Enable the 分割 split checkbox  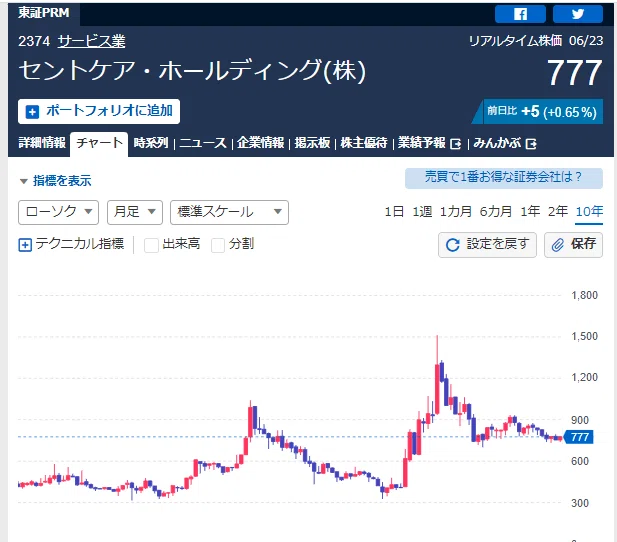pos(218,245)
